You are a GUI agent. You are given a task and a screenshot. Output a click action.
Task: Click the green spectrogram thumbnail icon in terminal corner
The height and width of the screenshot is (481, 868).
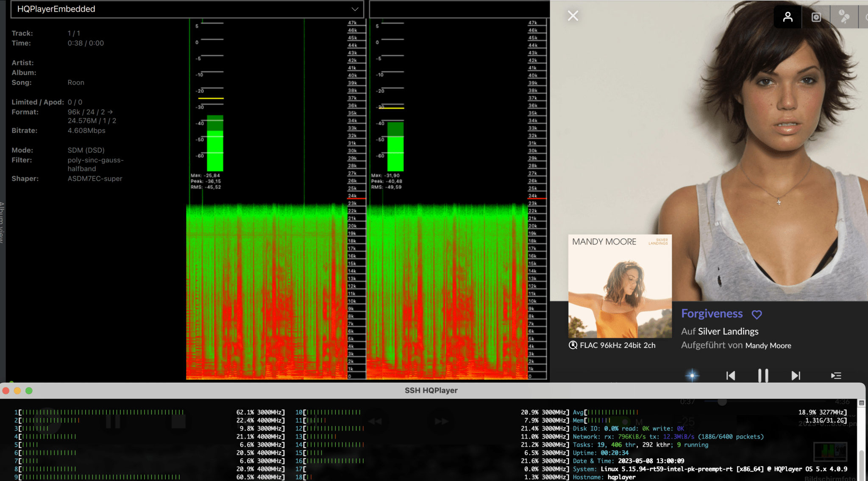831,451
